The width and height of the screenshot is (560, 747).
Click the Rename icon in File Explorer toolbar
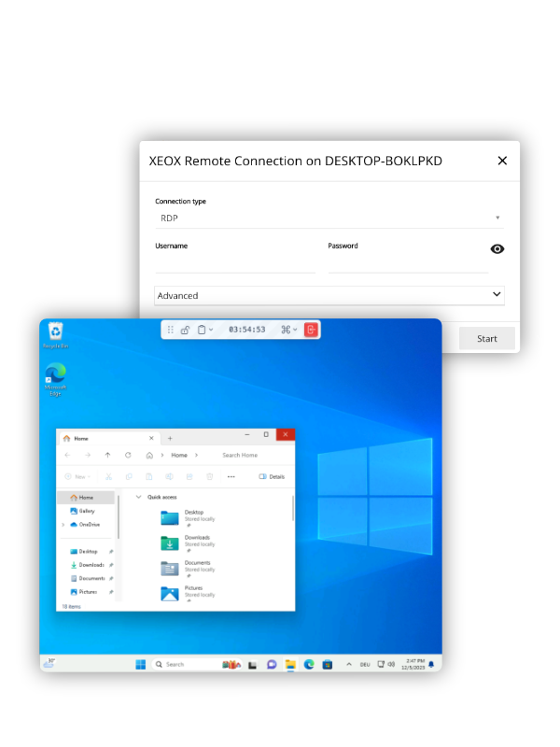[x=169, y=477]
